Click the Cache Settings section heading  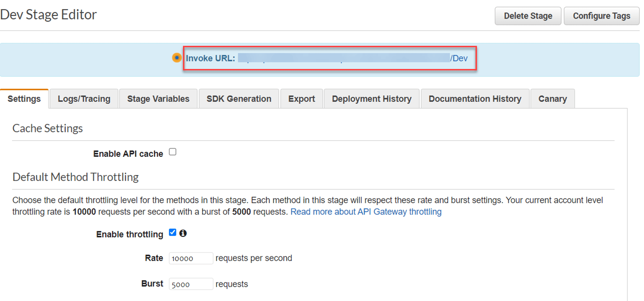(47, 128)
